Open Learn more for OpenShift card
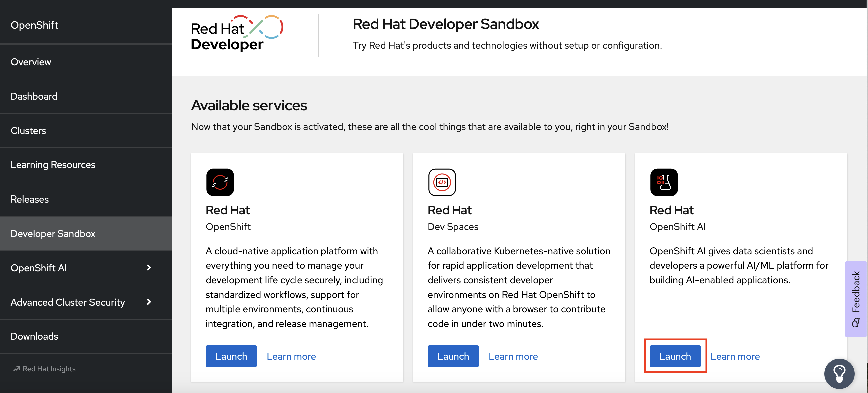Screen dimensions: 868x393 click(x=291, y=356)
